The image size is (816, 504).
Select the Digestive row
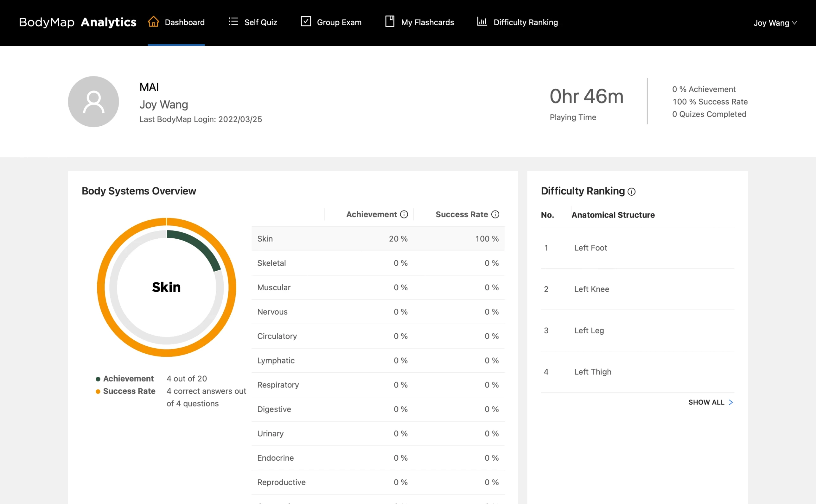(x=378, y=409)
